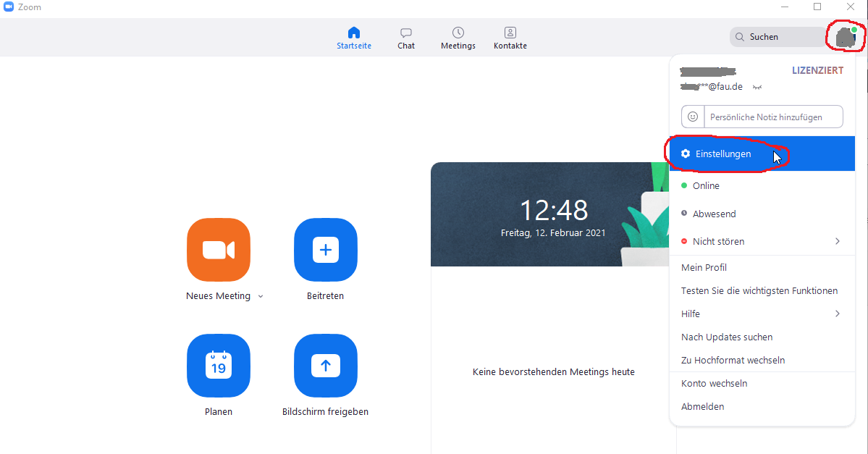
Task: Expand the Nicht stören submenu arrow
Action: 838,241
